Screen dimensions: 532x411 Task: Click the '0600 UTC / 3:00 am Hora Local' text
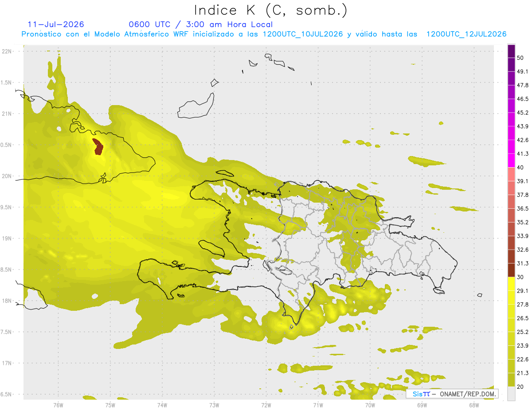[x=201, y=24]
